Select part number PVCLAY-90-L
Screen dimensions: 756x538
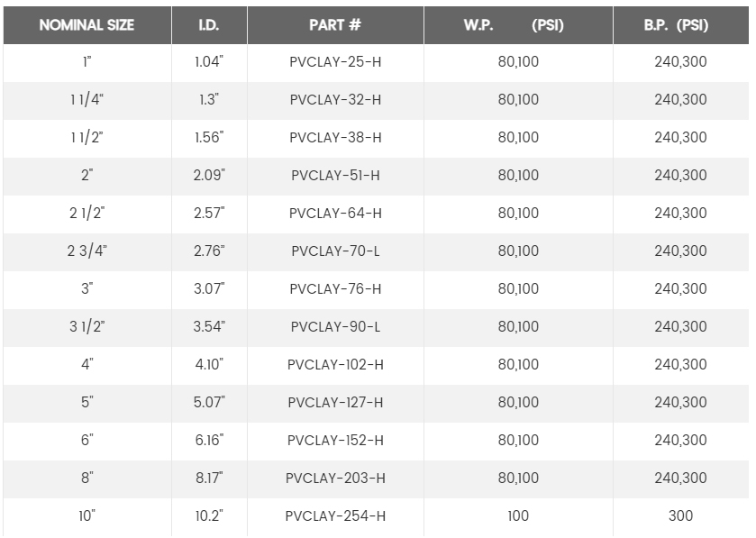point(335,327)
